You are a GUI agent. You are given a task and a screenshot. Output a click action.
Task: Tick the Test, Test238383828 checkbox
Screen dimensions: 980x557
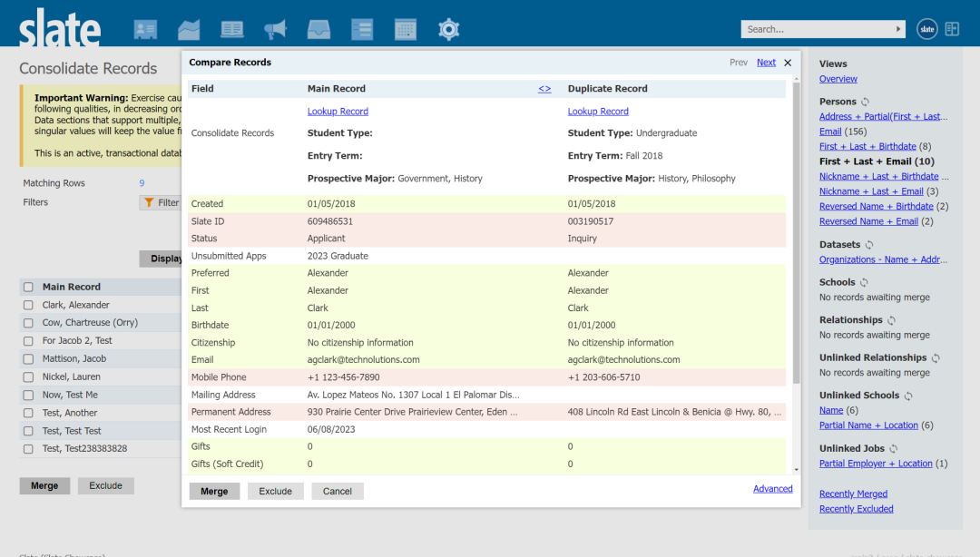[28, 449]
